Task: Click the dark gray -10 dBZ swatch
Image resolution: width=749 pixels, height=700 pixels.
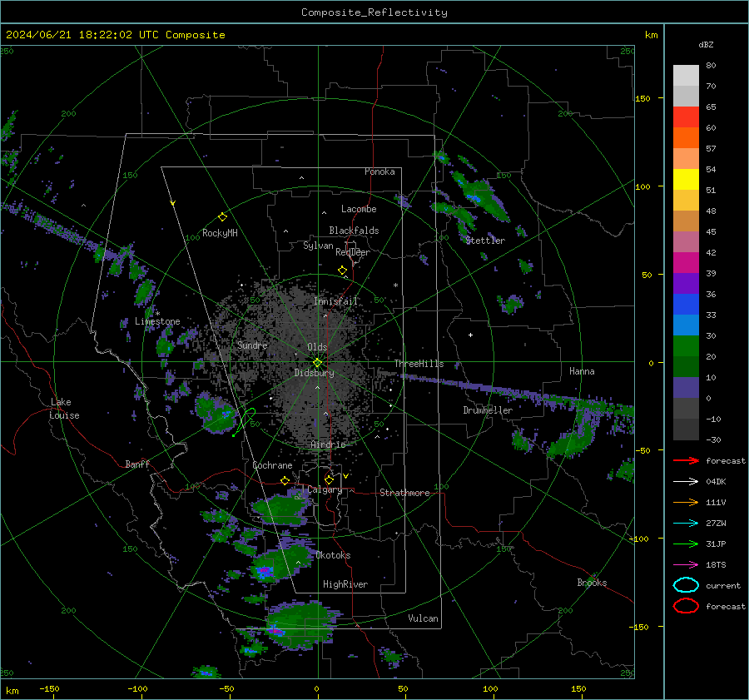Action: (x=686, y=429)
